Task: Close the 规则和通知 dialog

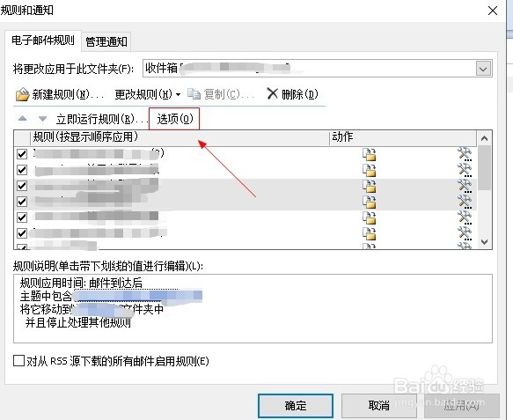Action: point(493,11)
